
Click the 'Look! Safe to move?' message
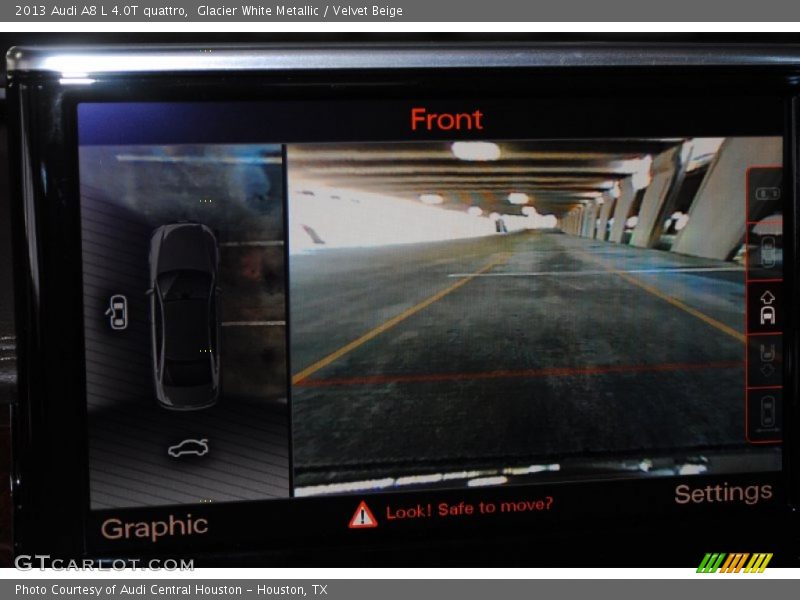pyautogui.click(x=468, y=508)
